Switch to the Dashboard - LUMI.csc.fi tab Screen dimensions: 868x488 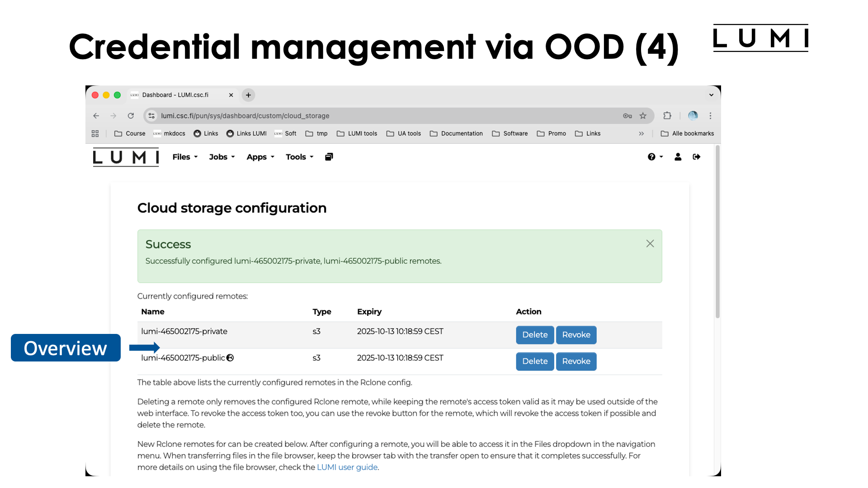click(x=175, y=95)
